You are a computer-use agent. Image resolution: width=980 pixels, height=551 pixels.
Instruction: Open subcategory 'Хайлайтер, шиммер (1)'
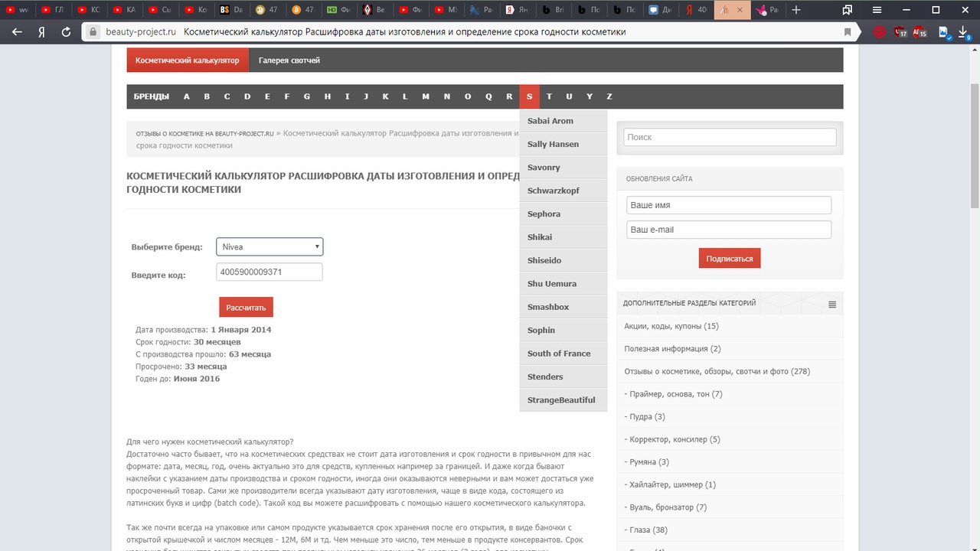coord(670,484)
